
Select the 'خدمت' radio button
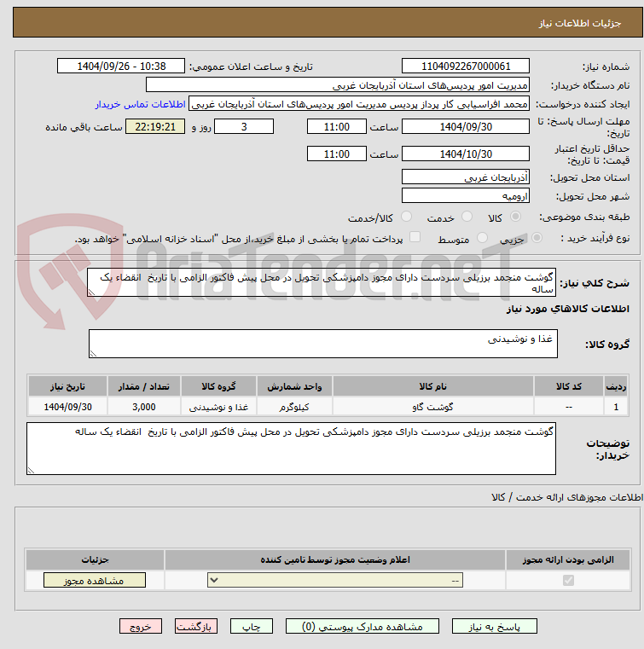click(x=467, y=217)
